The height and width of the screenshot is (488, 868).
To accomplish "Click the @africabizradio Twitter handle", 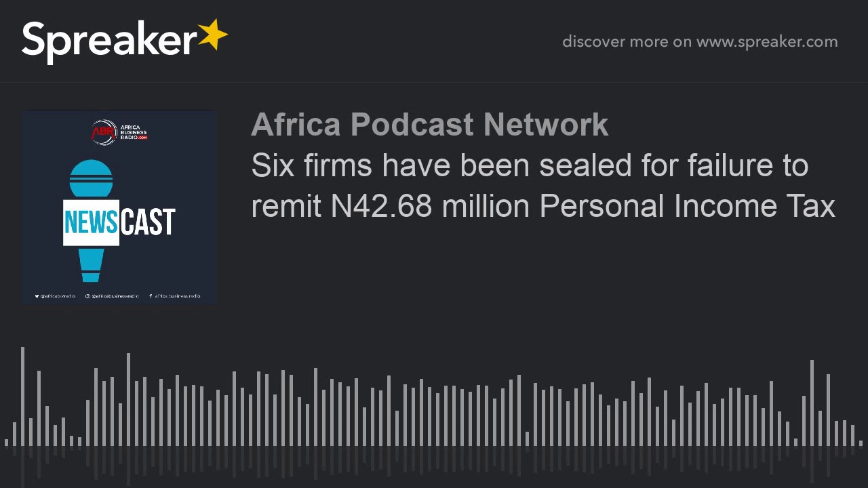I will tap(58, 296).
